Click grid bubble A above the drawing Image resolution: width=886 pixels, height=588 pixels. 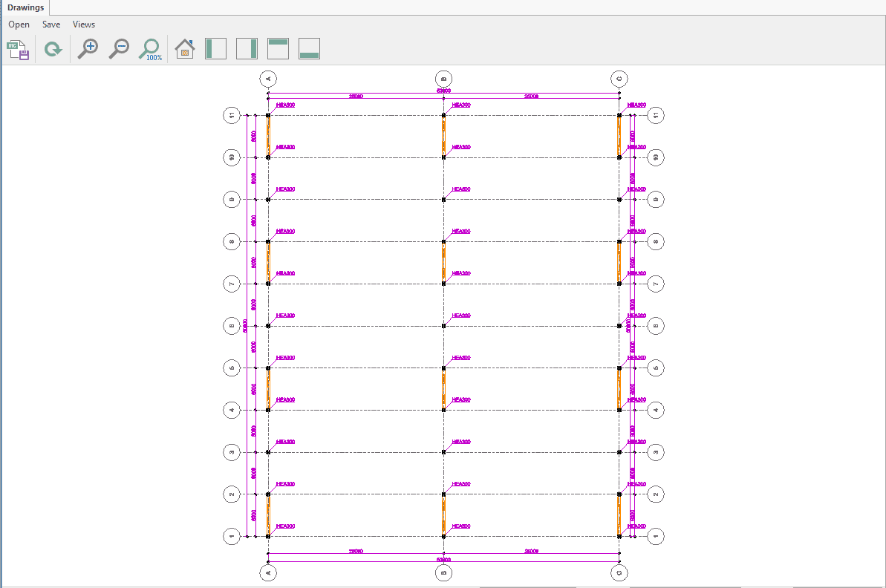pos(268,79)
